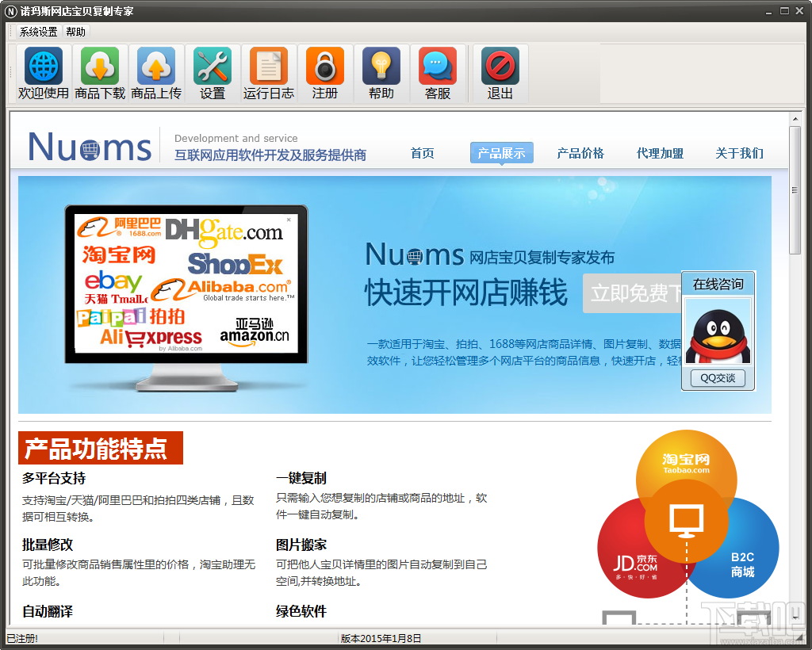Click the monitor image with platform logos
Image resolution: width=812 pixels, height=650 pixels.
tap(186, 297)
